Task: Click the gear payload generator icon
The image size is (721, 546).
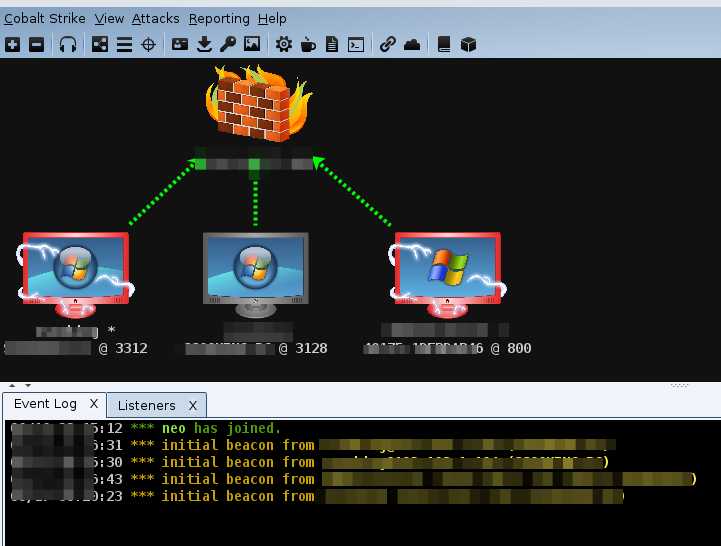Action: coord(284,45)
